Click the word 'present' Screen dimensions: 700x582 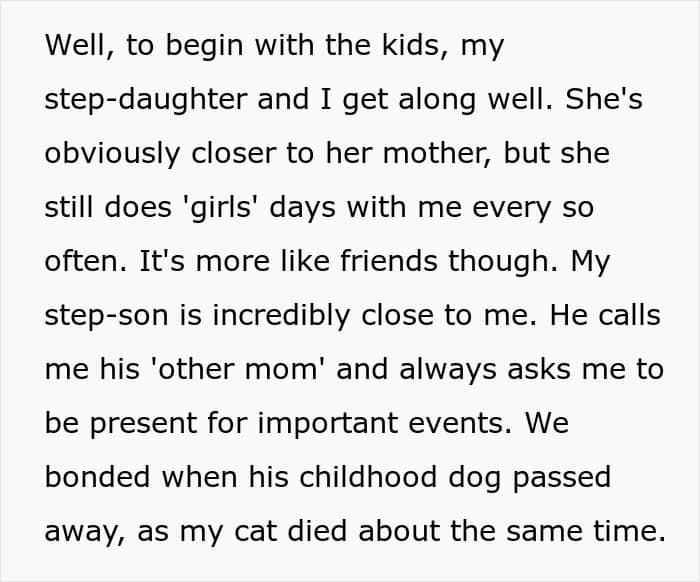143,424
